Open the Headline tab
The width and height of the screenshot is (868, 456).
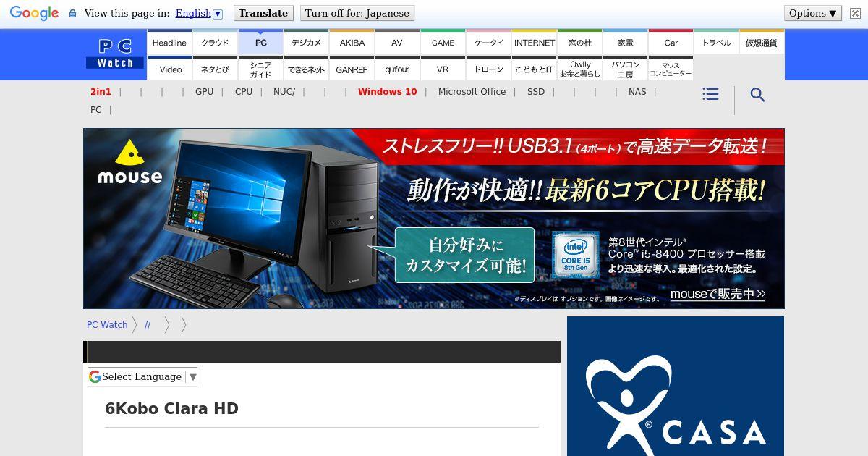coord(169,42)
